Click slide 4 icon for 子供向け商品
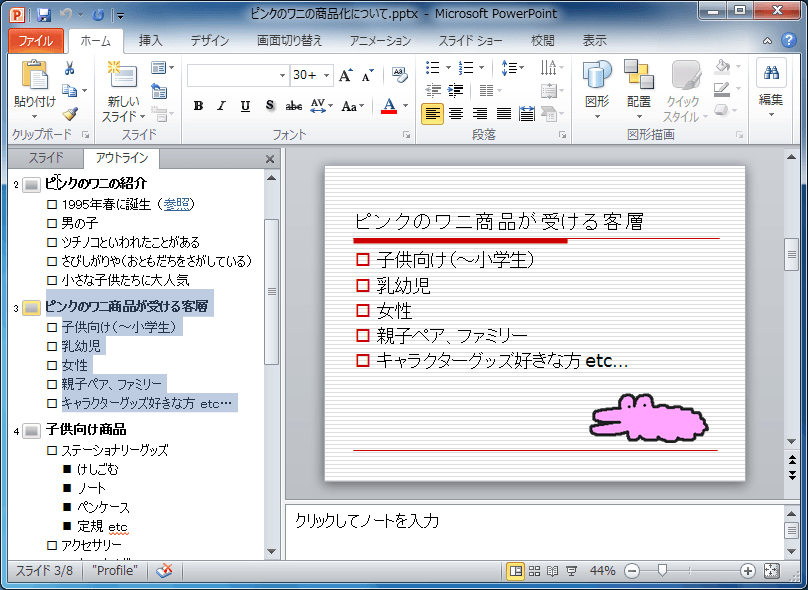808x590 pixels. [31, 430]
